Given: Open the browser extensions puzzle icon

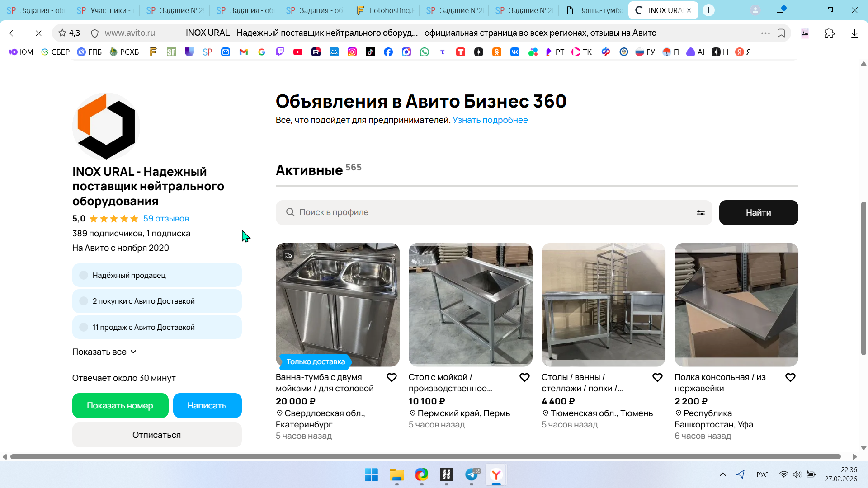Looking at the screenshot, I should point(829,33).
